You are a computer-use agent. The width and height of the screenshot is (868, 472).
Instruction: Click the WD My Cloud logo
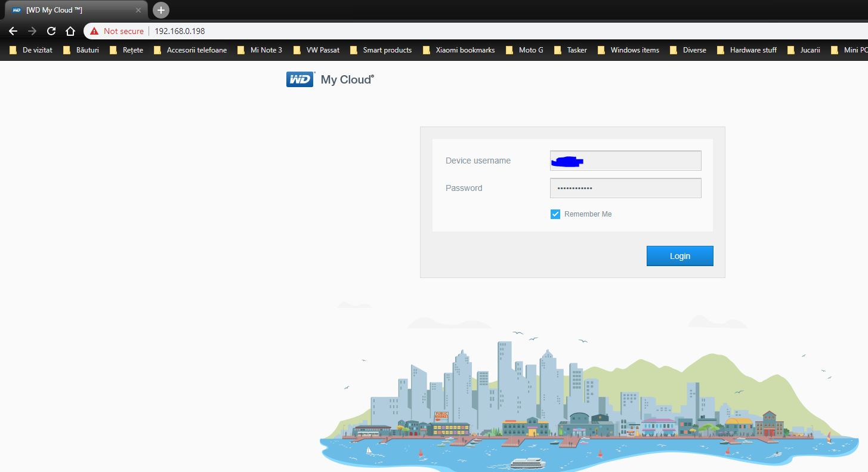(330, 79)
